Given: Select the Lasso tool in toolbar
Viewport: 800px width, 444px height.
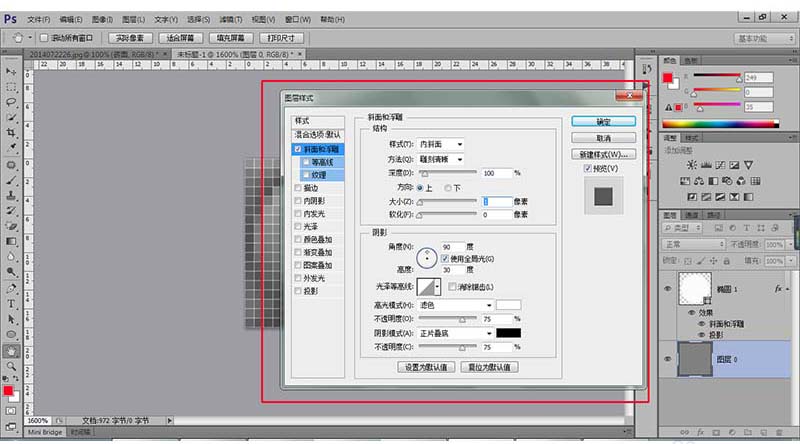Looking at the screenshot, I should point(11,102).
